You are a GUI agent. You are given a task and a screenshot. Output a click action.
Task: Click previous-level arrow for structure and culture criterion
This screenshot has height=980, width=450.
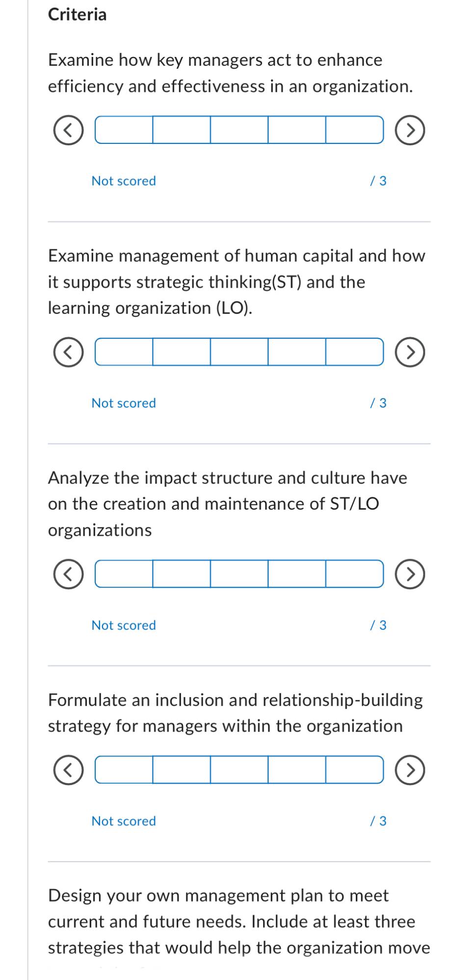(68, 574)
